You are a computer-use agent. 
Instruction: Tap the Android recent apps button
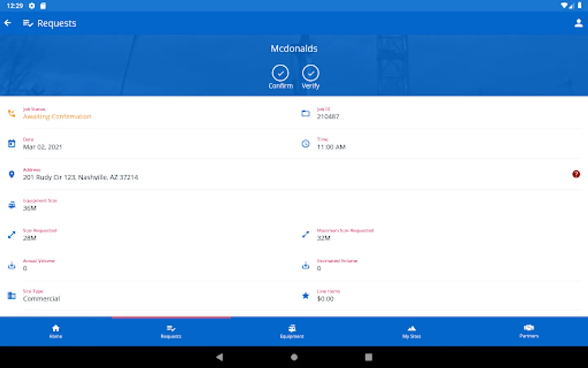(x=369, y=357)
